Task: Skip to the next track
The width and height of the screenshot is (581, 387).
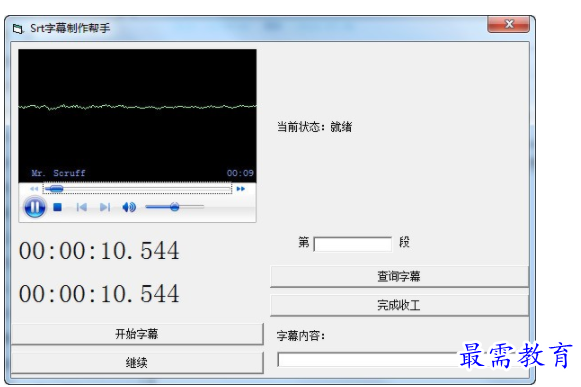Action: 105,207
